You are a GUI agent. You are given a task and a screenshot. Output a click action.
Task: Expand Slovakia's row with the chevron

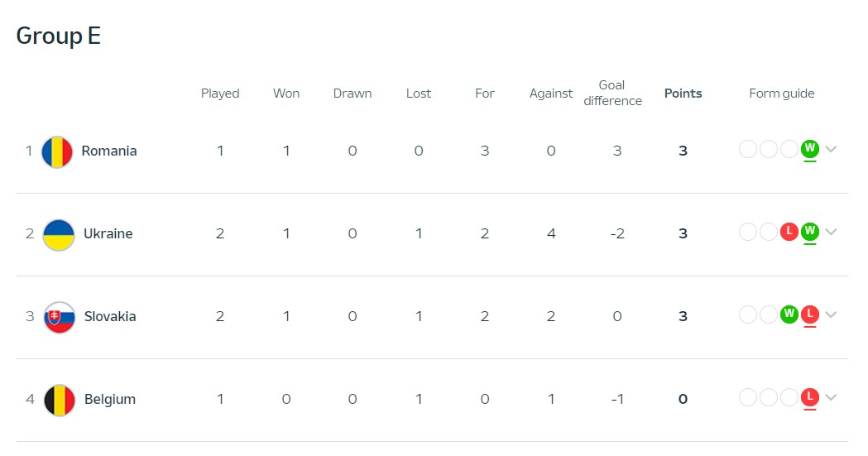tap(831, 314)
